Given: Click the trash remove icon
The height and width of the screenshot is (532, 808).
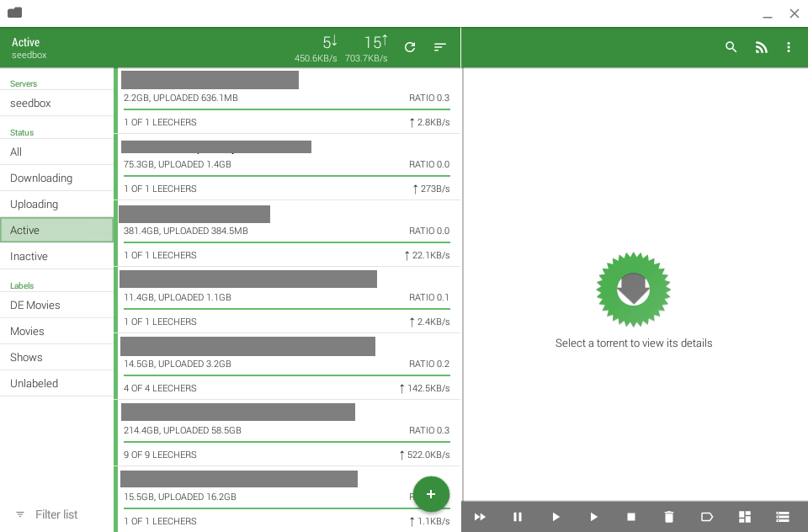Looking at the screenshot, I should 669,517.
